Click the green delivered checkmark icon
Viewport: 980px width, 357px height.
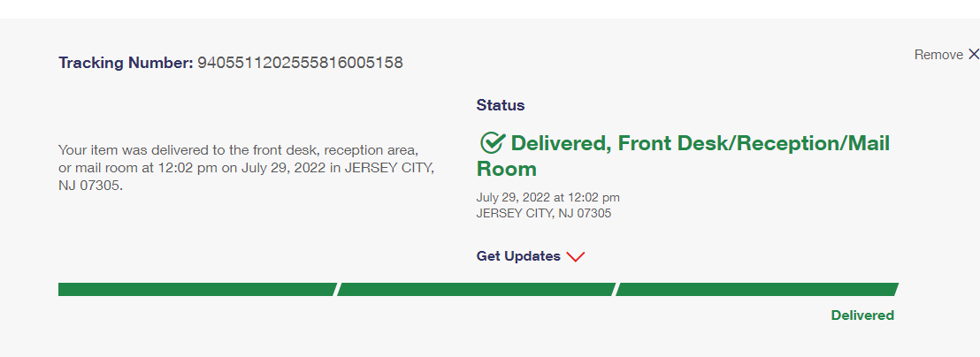coord(491,142)
